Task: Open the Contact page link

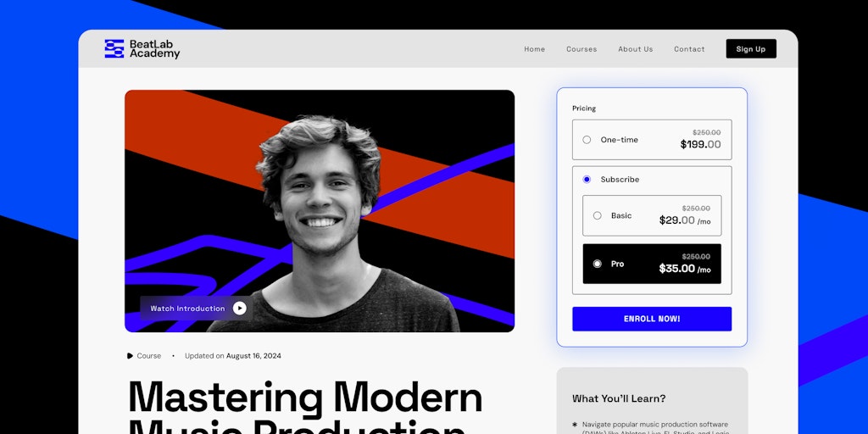Action: (689, 49)
